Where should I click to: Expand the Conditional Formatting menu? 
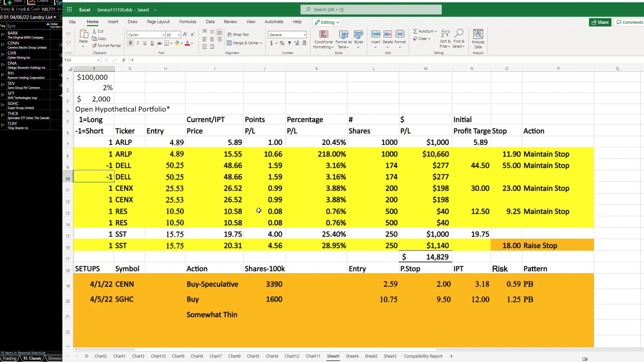click(323, 39)
